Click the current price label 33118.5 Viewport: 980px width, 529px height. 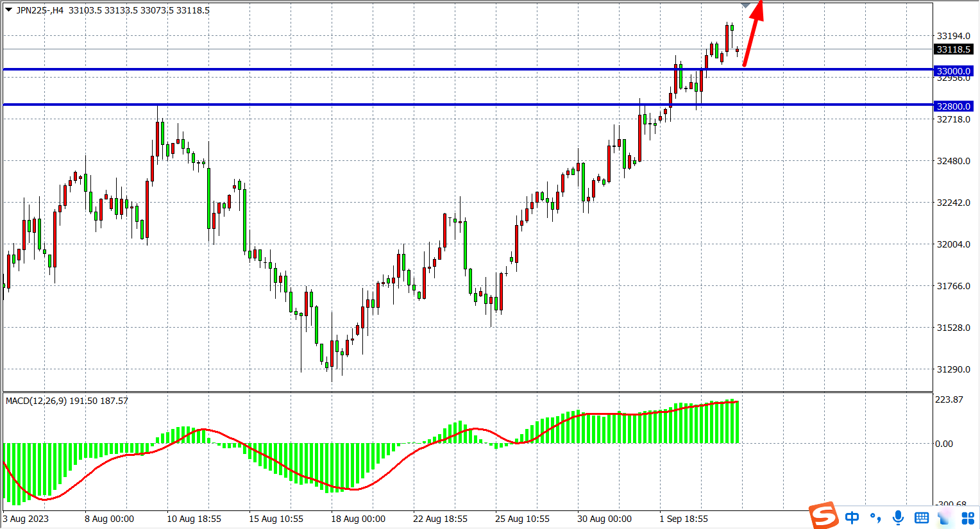pyautogui.click(x=954, y=49)
